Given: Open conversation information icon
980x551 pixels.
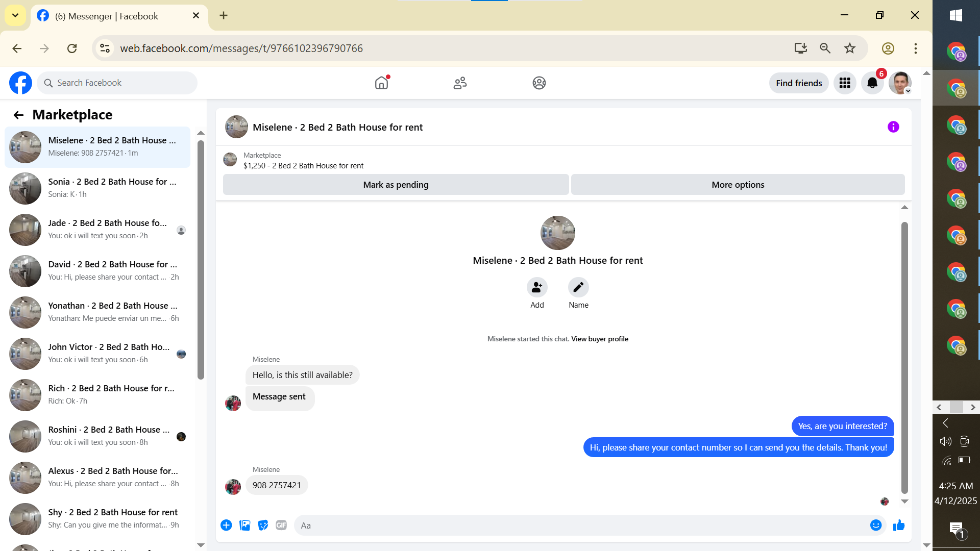Looking at the screenshot, I should click(x=893, y=127).
